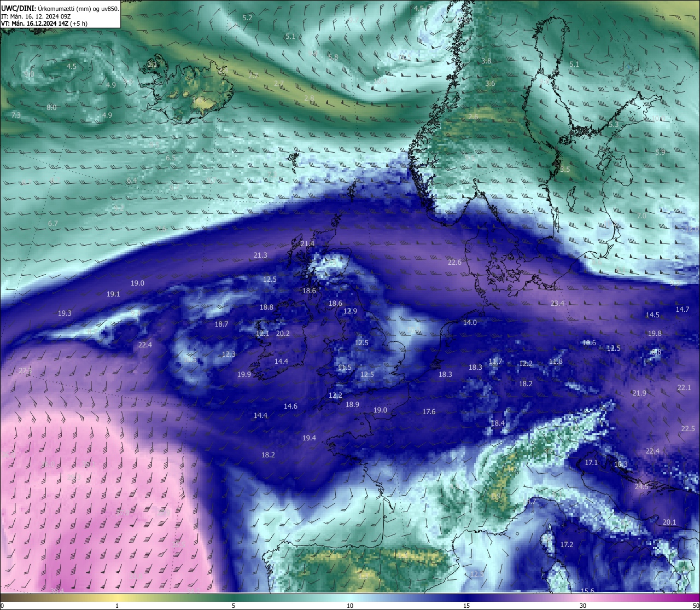Click the map value 18.9
Screen dimensions: 700x610
[352, 405]
